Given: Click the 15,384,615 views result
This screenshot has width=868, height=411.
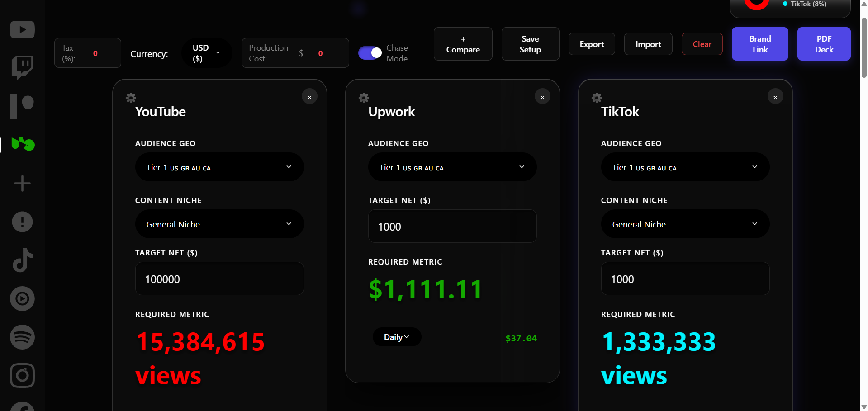Looking at the screenshot, I should coord(200,359).
